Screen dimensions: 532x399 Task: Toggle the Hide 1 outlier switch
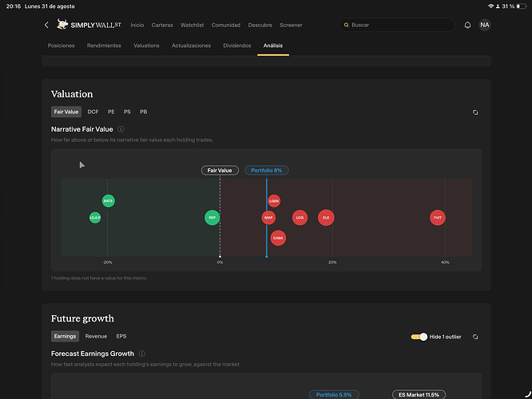(419, 337)
